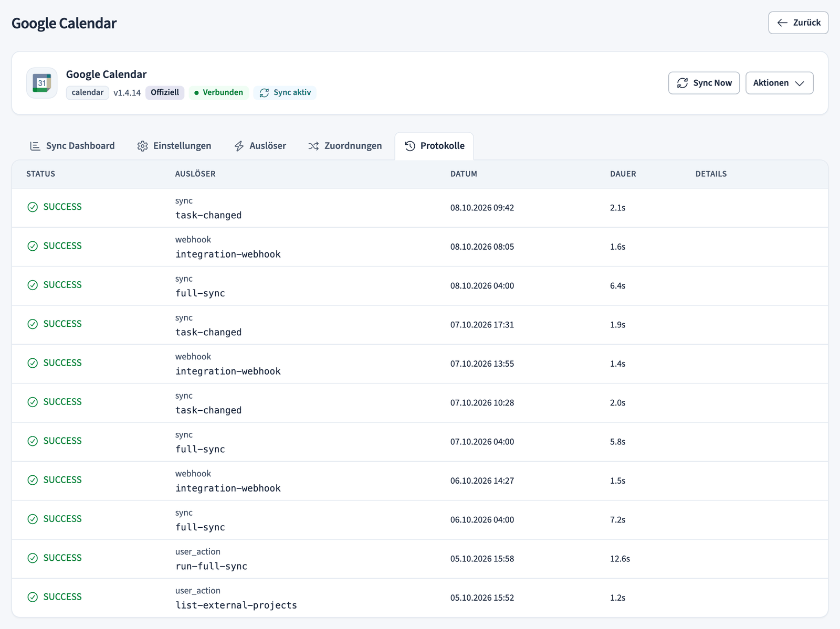Click the 12.6s duration value

(x=619, y=559)
